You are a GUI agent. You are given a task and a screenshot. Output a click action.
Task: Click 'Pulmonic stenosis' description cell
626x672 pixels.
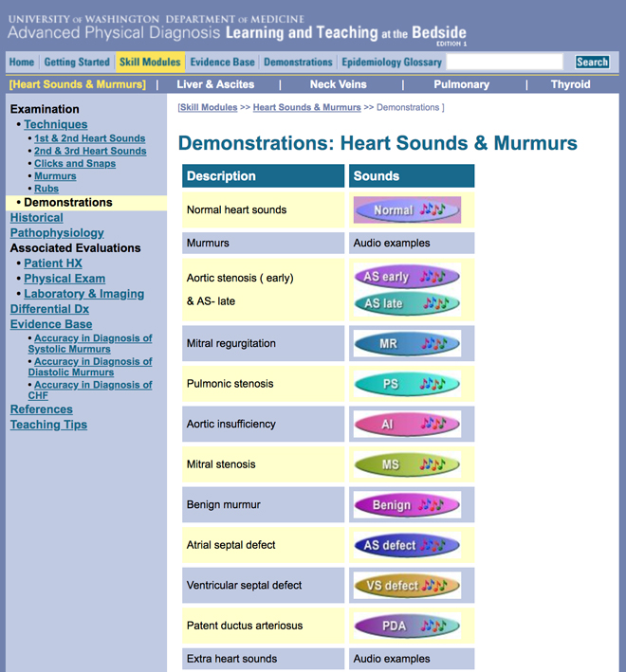pos(264,384)
